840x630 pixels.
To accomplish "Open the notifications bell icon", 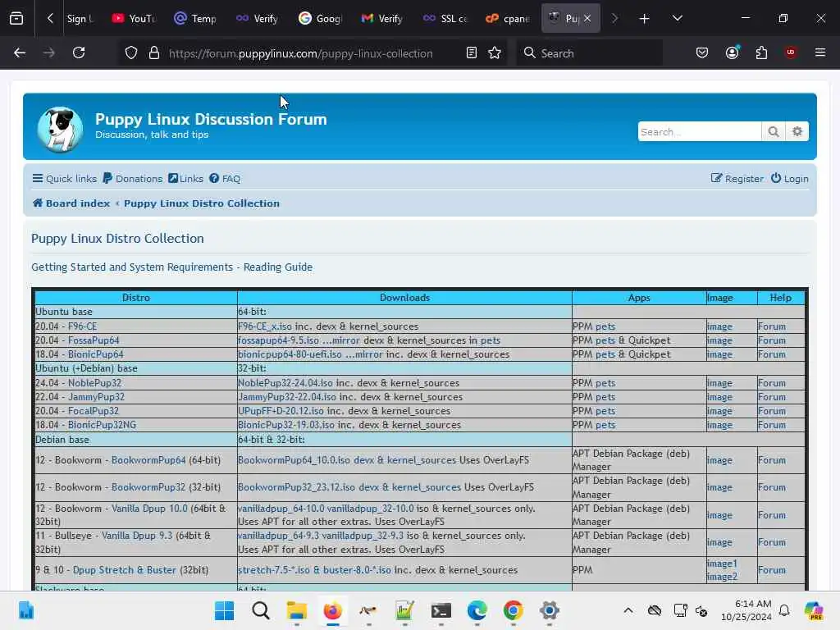I will pyautogui.click(x=784, y=610).
